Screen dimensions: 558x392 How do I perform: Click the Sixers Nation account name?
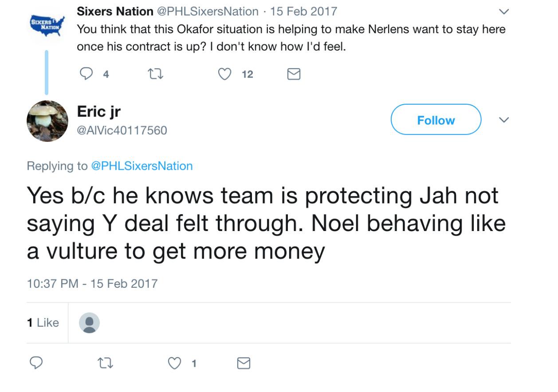115,11
